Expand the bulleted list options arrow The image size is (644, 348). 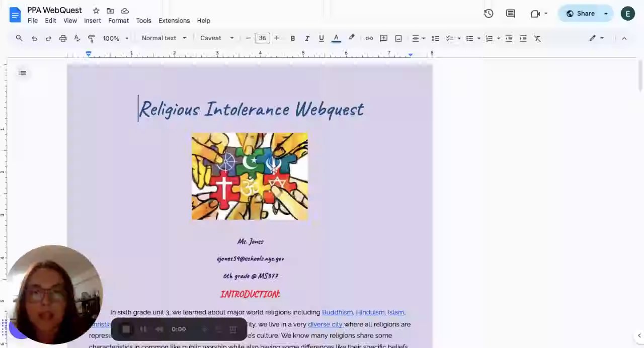pos(478,38)
